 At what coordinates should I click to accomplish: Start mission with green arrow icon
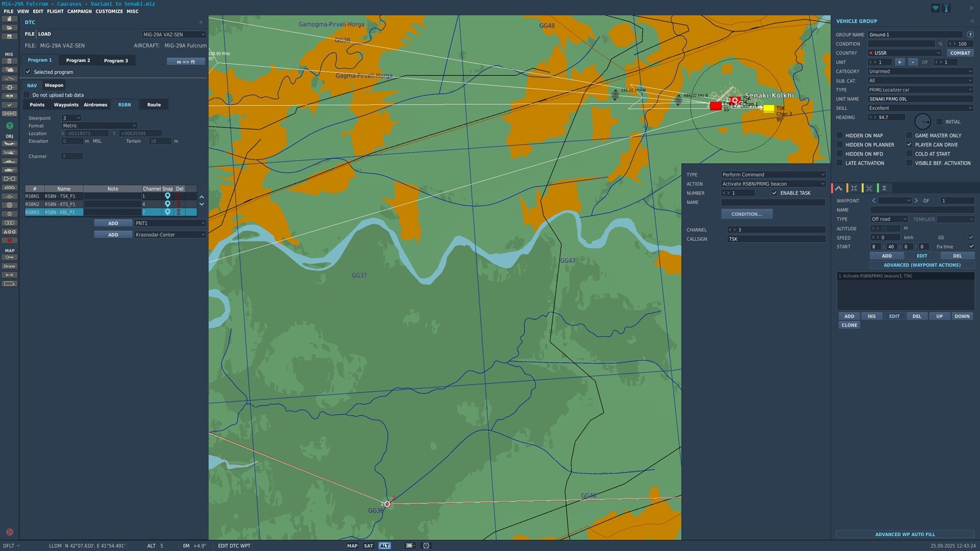[x=9, y=126]
